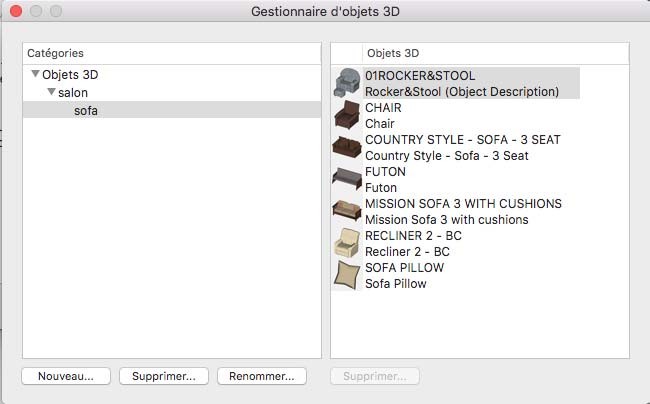Select the Chair armchair icon
This screenshot has width=650, height=404.
[346, 115]
